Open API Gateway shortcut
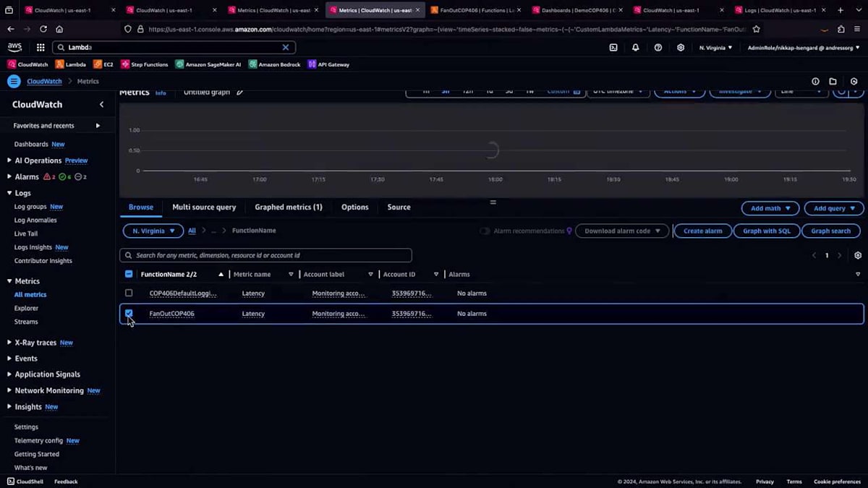 329,64
